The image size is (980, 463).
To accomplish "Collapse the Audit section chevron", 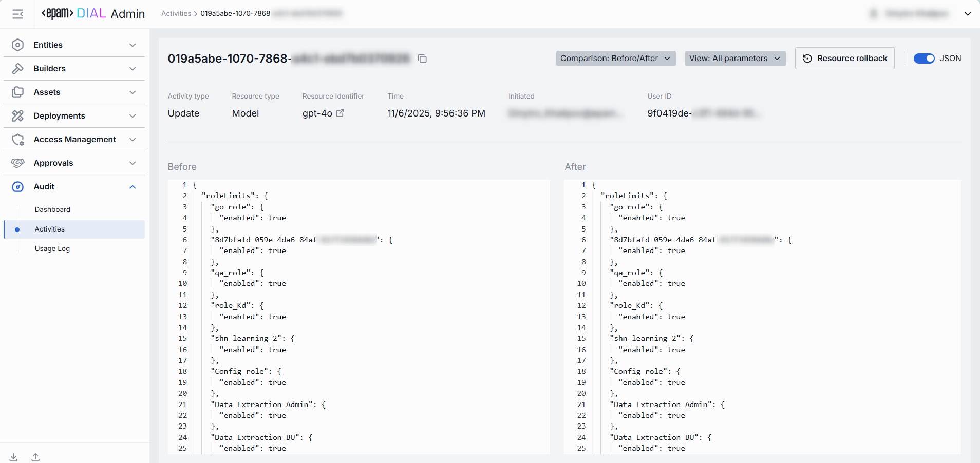I will (133, 187).
